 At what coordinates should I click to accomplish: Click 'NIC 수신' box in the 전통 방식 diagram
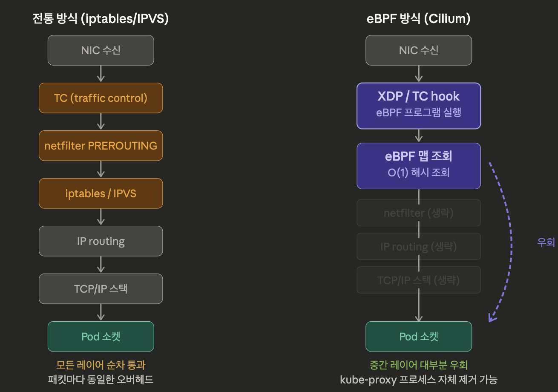pyautogui.click(x=101, y=50)
